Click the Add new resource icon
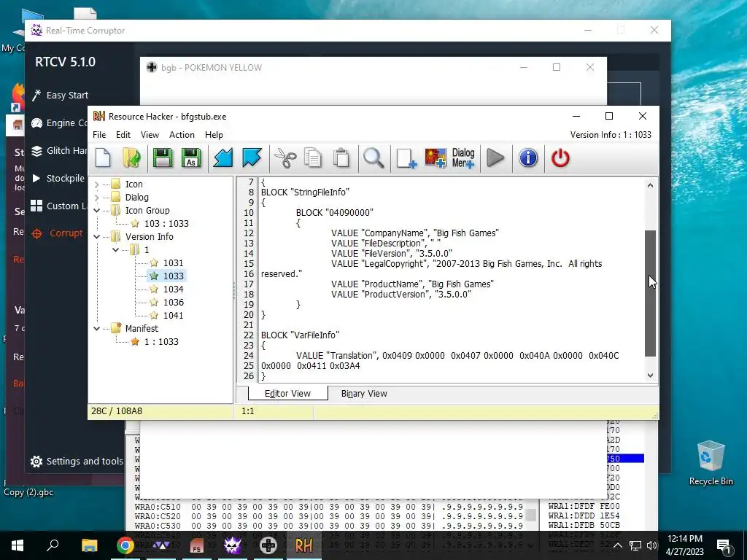The width and height of the screenshot is (747, 560). 406,158
